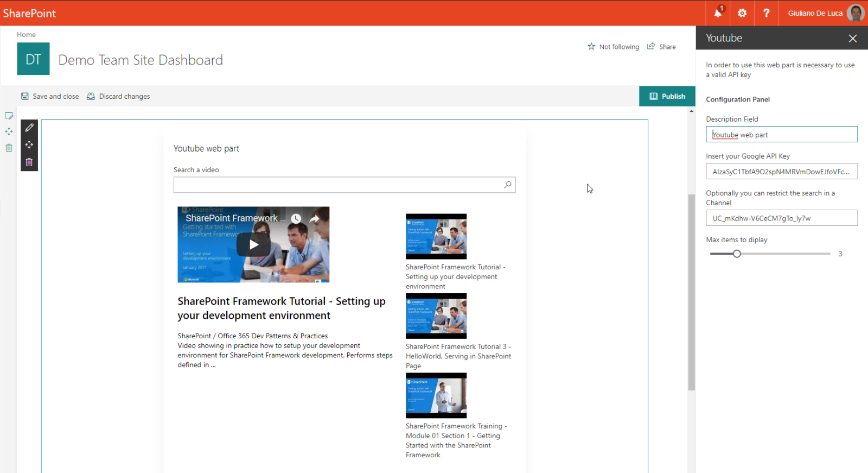
Task: Click the video's watch later clock icon
Action: [296, 218]
